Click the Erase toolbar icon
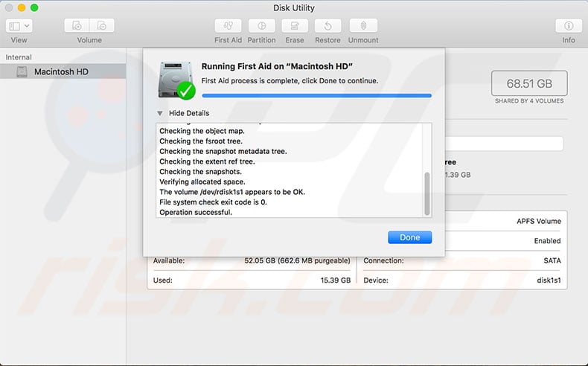The width and height of the screenshot is (588, 366). point(295,25)
